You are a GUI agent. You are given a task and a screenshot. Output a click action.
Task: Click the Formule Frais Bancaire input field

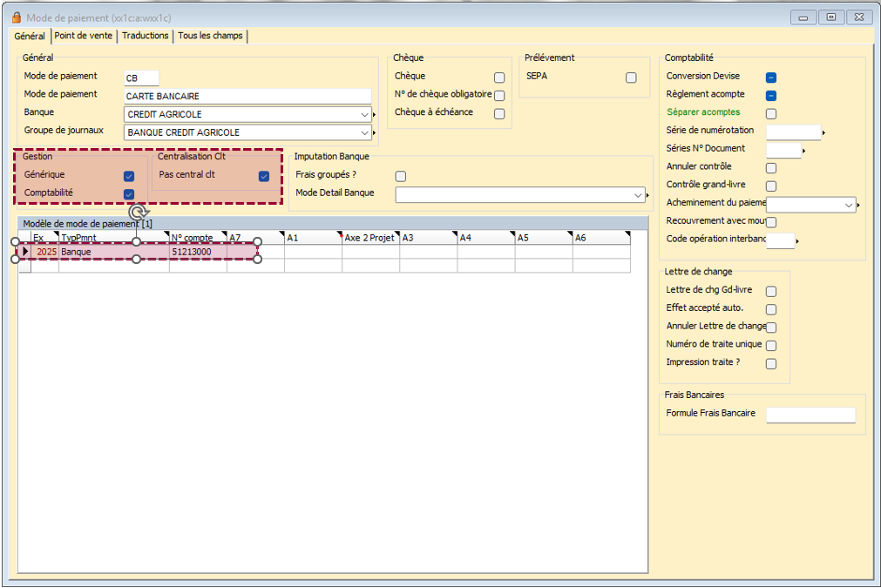click(x=810, y=415)
